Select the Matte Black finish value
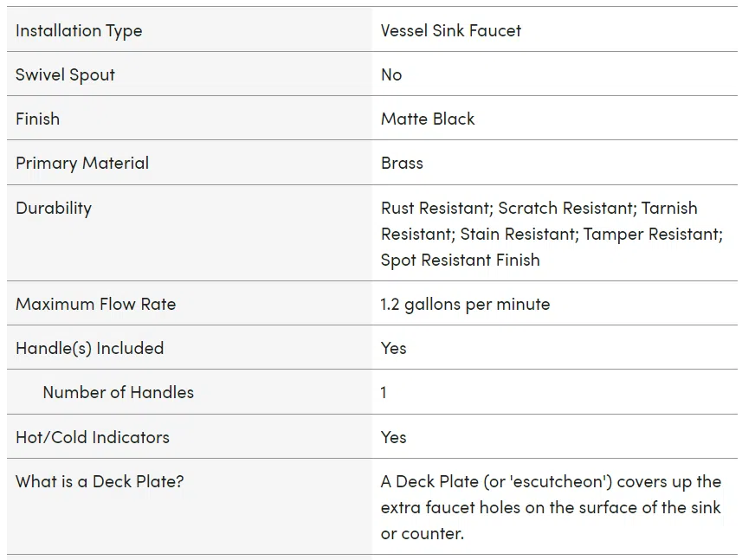This screenshot has width=742, height=560. tap(428, 119)
